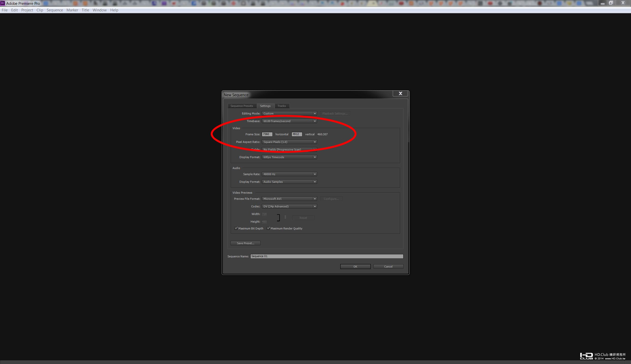631x364 pixels.
Task: Open the Pixel Aspect Ratio dropdown
Action: pyautogui.click(x=289, y=142)
